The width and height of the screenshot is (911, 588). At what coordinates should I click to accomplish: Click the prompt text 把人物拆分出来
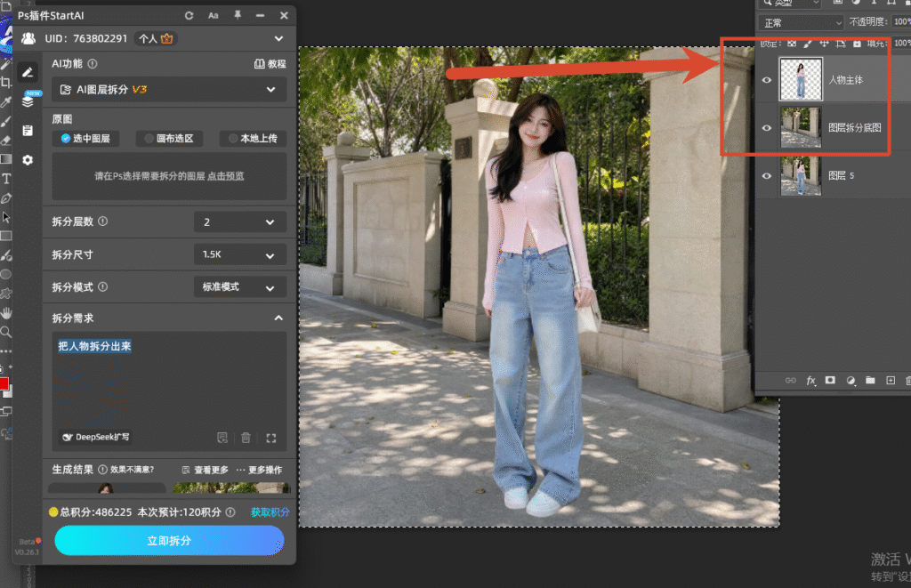pos(94,346)
